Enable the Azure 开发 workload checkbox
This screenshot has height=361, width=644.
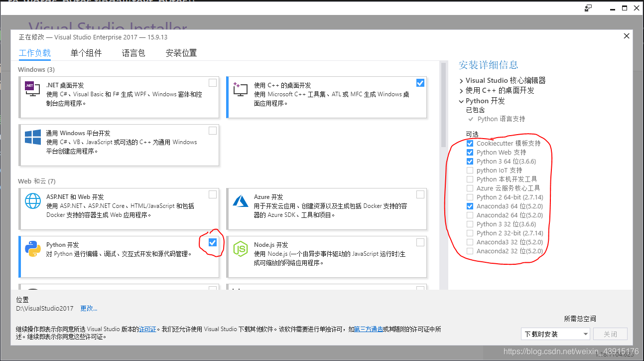[420, 194]
